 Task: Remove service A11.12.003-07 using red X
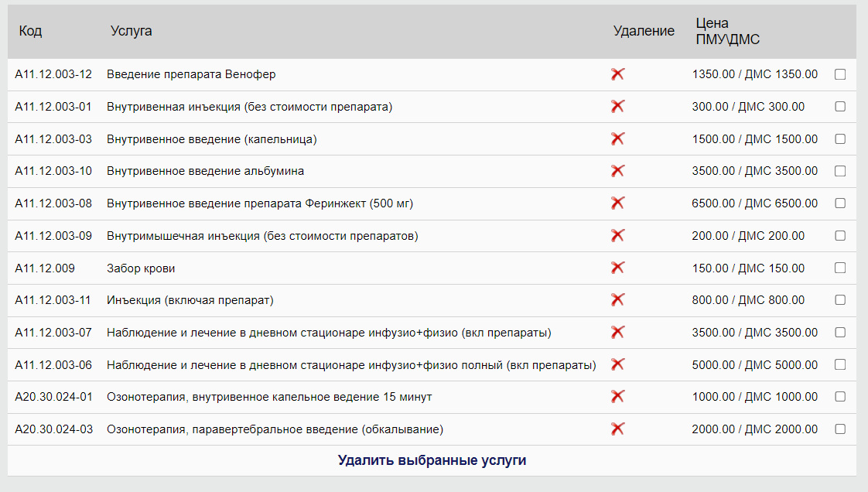(x=617, y=333)
